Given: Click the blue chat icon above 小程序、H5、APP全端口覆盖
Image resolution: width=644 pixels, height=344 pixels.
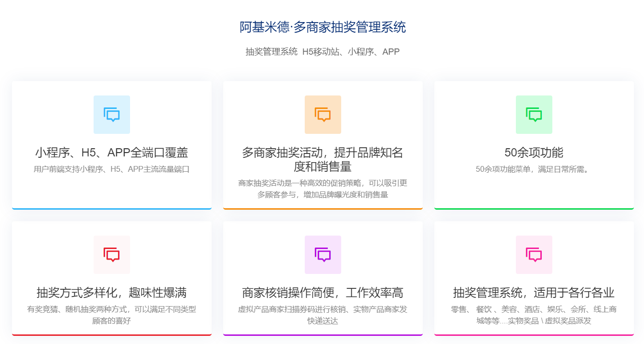Looking at the screenshot, I should coord(112,115).
